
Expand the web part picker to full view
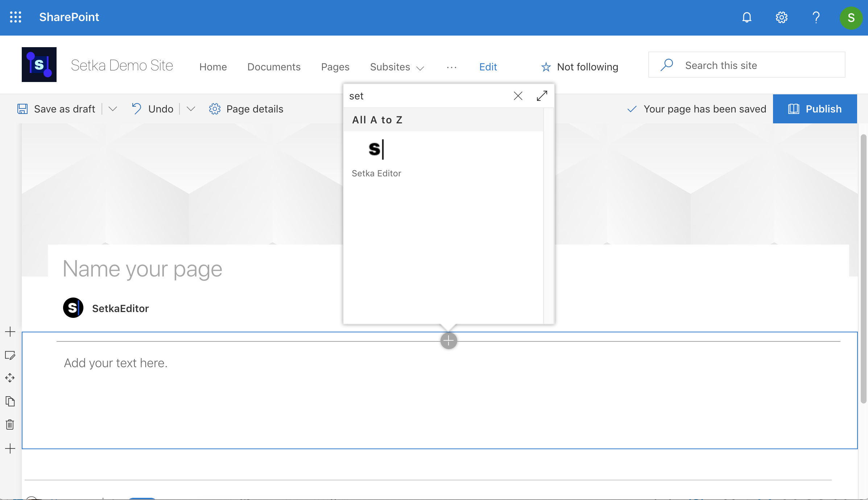tap(541, 96)
